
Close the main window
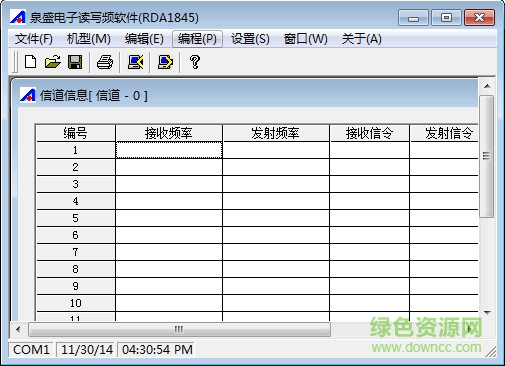click(479, 18)
